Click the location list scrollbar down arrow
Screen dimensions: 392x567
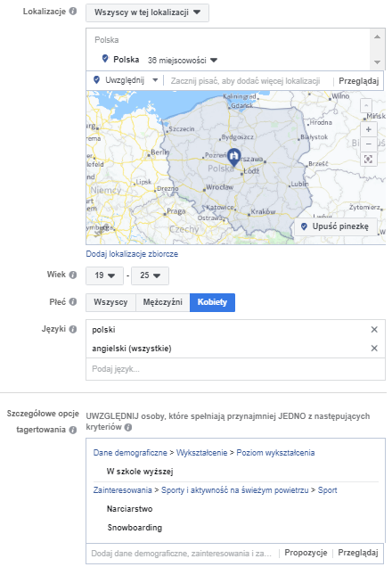(377, 62)
